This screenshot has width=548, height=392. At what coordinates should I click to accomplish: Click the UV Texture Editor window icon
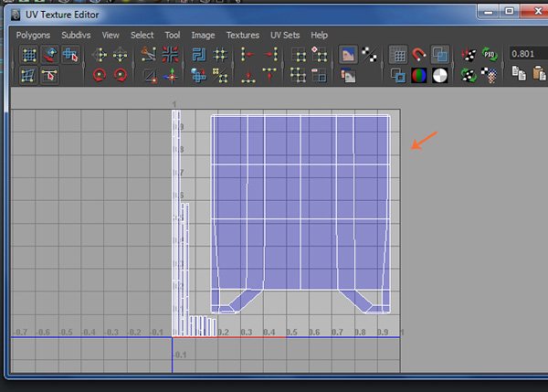point(16,15)
